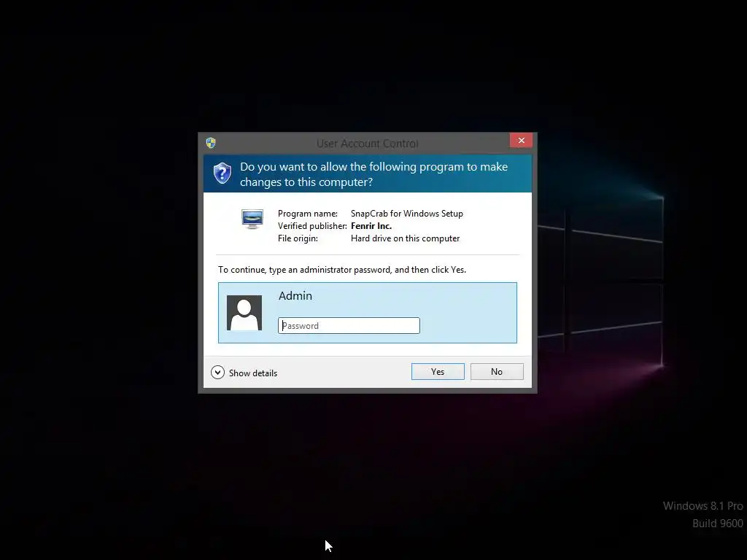Click the No button

pyautogui.click(x=497, y=371)
